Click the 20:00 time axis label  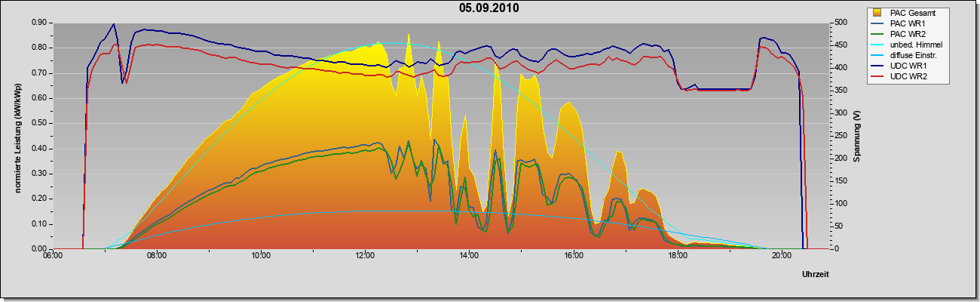781,255
